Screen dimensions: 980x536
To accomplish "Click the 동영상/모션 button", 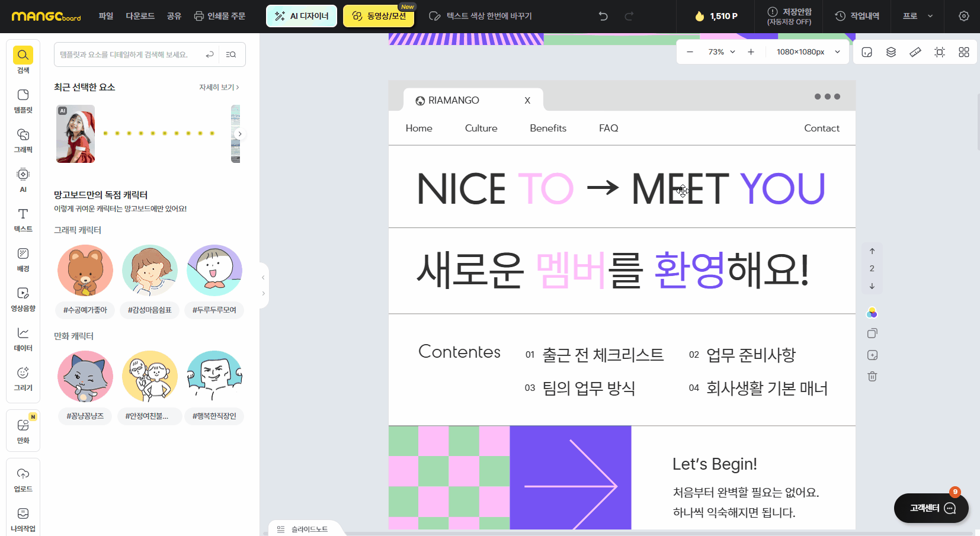I will pyautogui.click(x=379, y=16).
